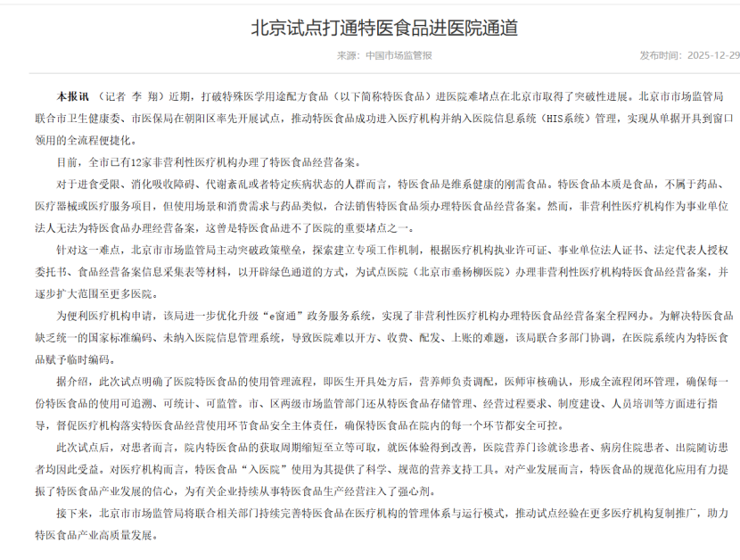Click the quoted text "e窗通" 政务服务系统
740x560 pixels.
317,316
